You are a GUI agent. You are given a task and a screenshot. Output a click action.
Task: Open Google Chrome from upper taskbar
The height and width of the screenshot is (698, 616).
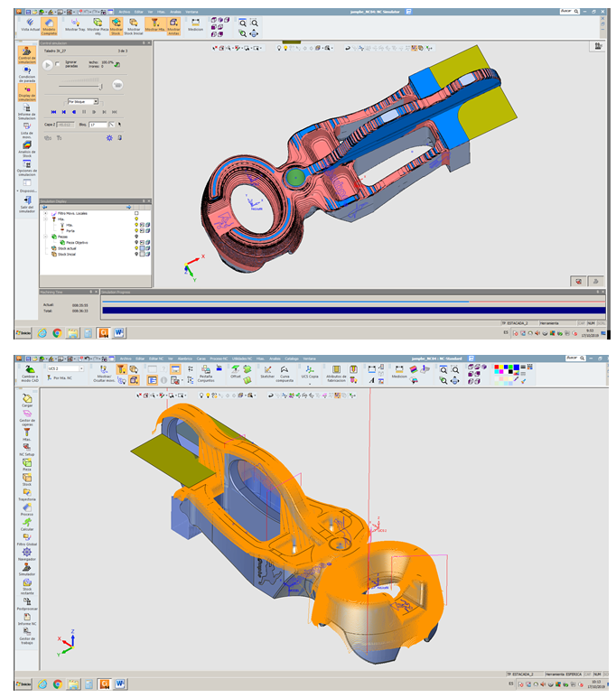click(57, 333)
